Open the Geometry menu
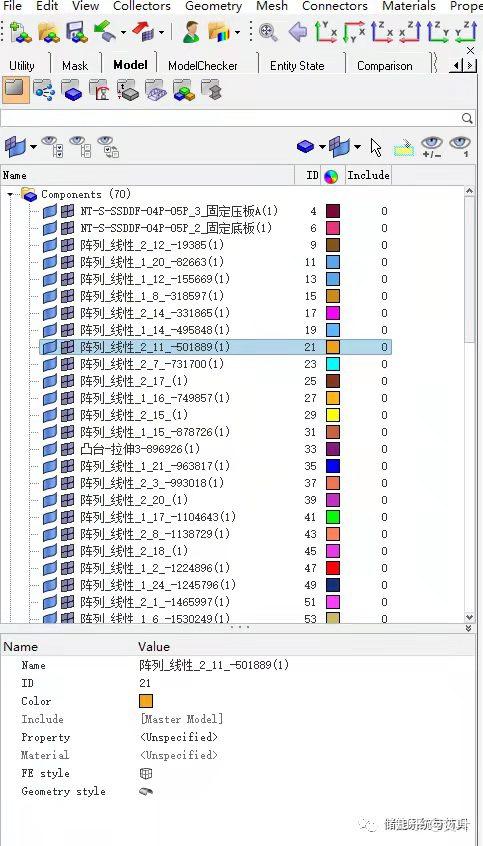Image resolution: width=483 pixels, height=846 pixels. click(x=213, y=6)
